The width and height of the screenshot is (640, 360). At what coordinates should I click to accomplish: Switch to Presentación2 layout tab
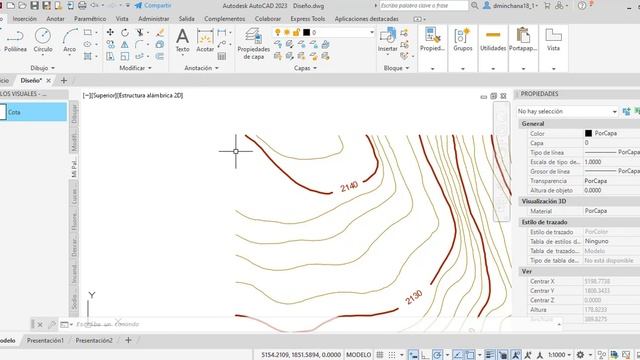point(94,340)
